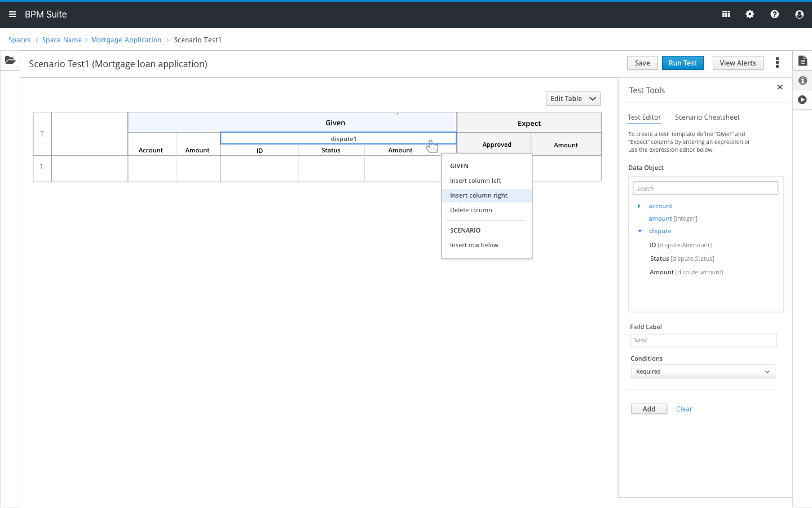The image size is (812, 508).
Task: Open the hamburger navigation menu
Action: tap(12, 14)
